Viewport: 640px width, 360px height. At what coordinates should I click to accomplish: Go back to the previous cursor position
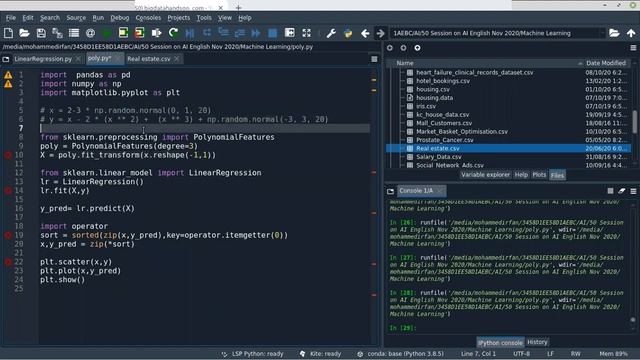point(365,33)
